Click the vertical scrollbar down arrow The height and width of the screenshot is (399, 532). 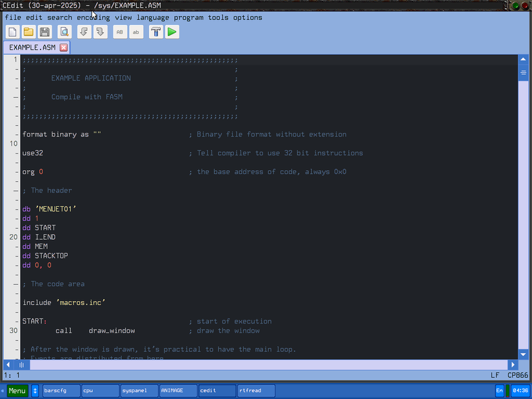coord(523,355)
